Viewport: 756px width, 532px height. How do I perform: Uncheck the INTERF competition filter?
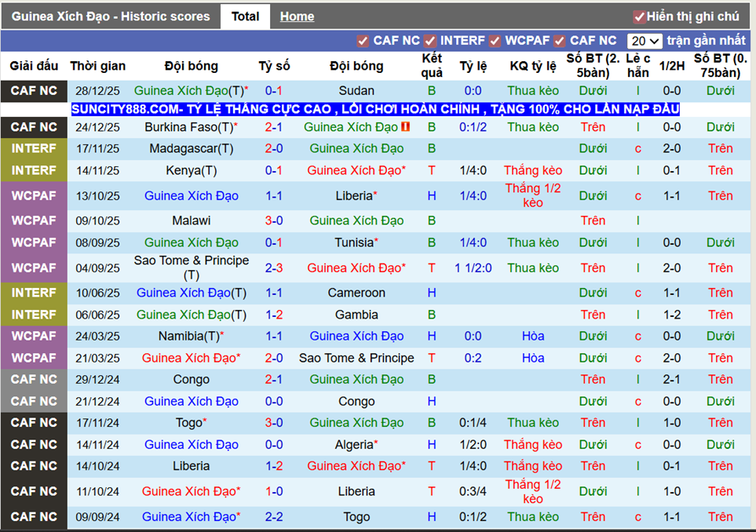pos(430,42)
